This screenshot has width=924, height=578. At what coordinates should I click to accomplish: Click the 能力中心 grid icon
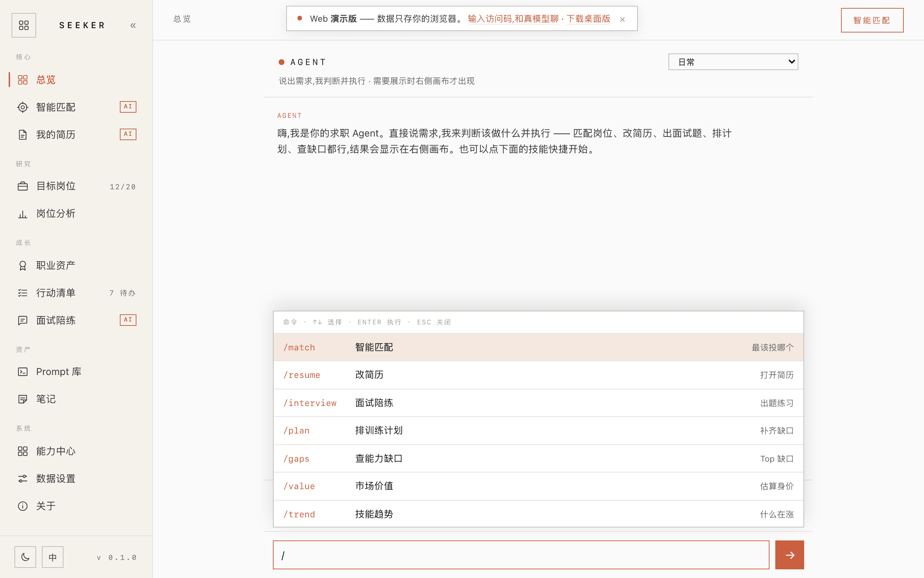coord(22,452)
